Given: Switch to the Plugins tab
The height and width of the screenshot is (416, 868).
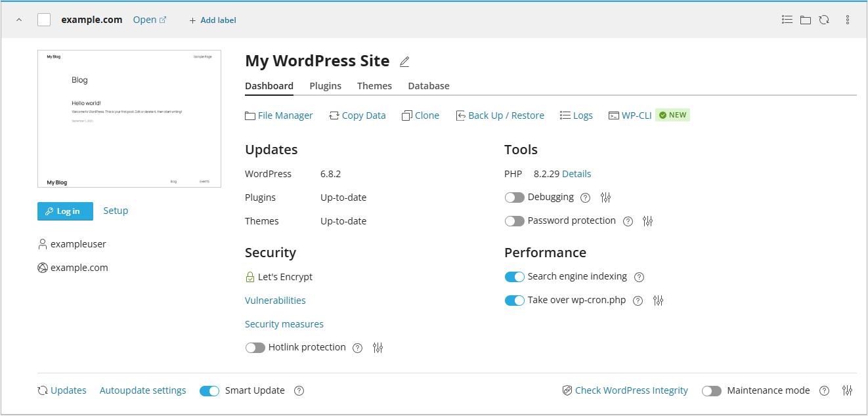Looking at the screenshot, I should tap(326, 86).
